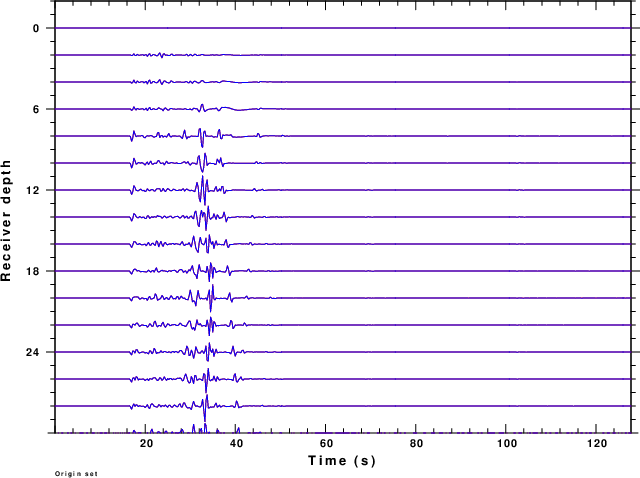Click the x-axis tick label "80"
This screenshot has height=478, width=640.
pos(416,443)
